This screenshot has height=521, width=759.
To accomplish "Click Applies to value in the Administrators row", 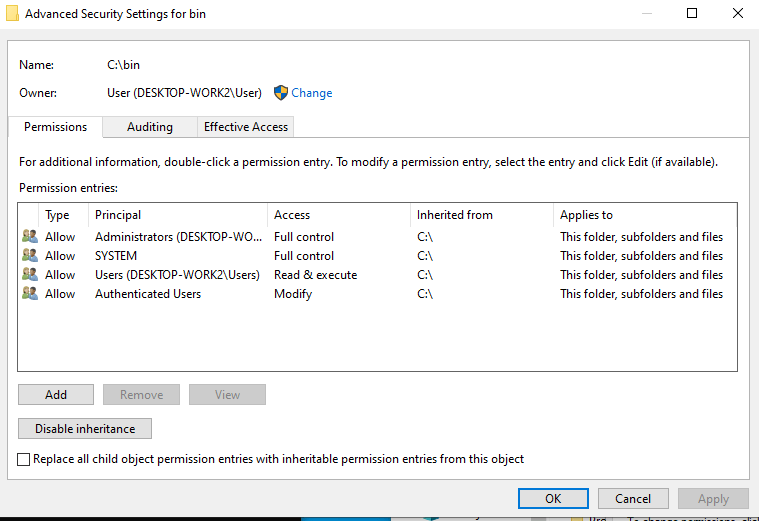I will [x=641, y=237].
